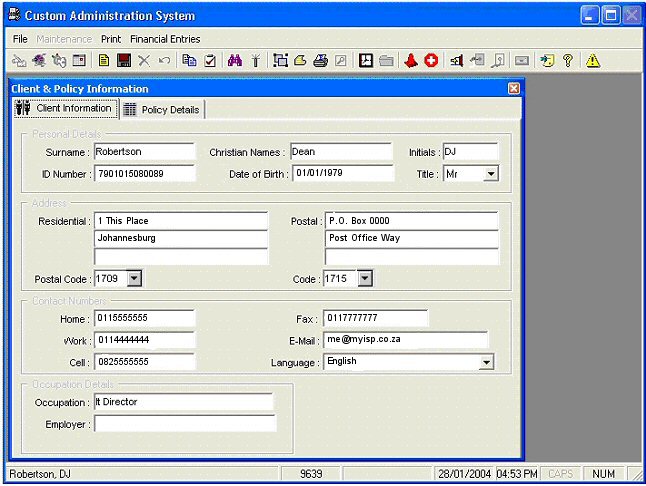The image size is (646, 486).
Task: Click the red bell icon
Action: (411, 61)
